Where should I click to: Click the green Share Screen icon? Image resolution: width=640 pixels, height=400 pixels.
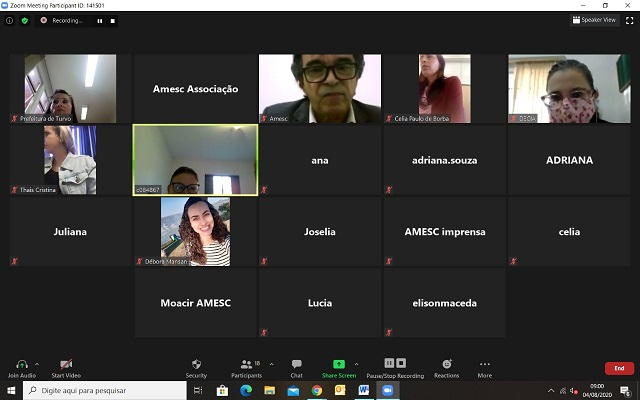[x=338, y=364]
